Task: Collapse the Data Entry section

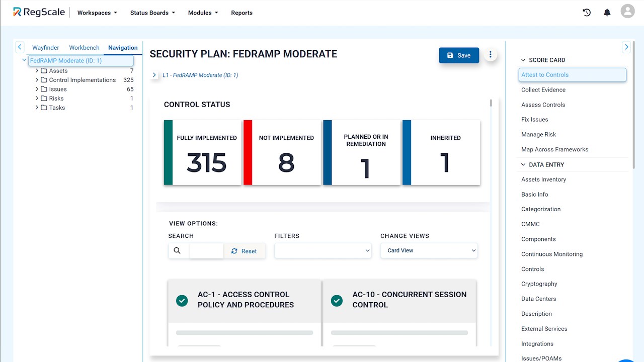Action: click(523, 164)
